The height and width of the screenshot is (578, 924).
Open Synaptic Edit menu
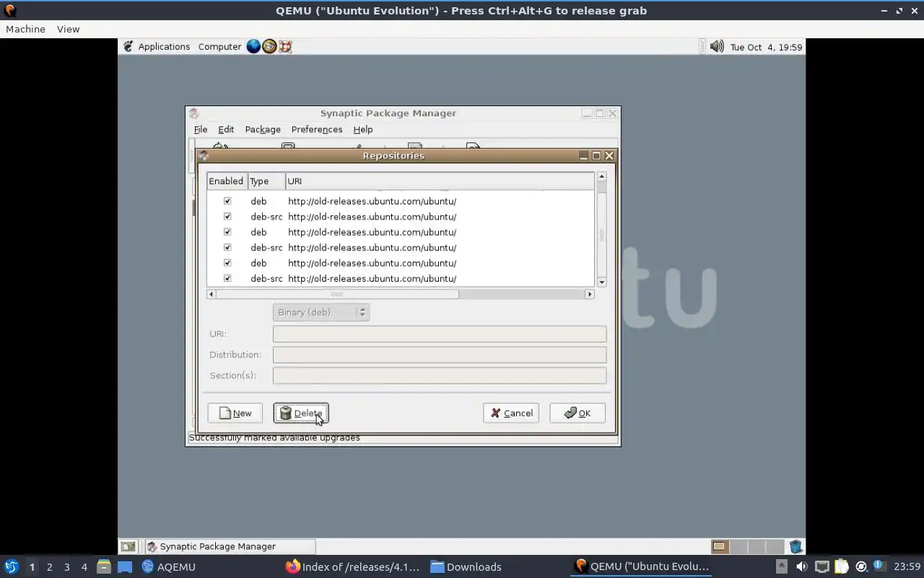226,129
